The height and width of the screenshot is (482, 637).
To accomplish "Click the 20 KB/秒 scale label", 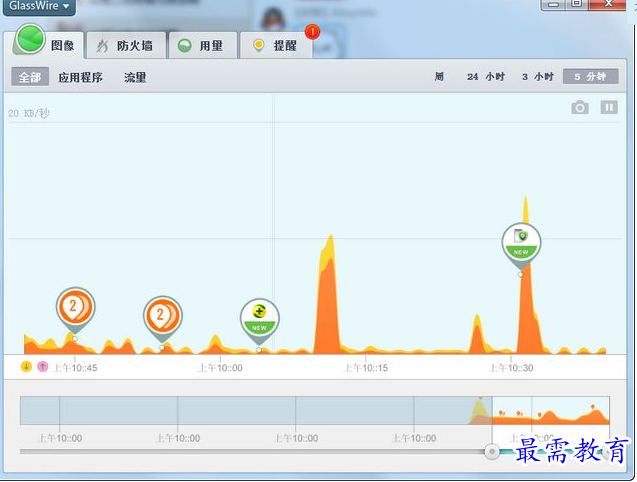I will [x=28, y=113].
